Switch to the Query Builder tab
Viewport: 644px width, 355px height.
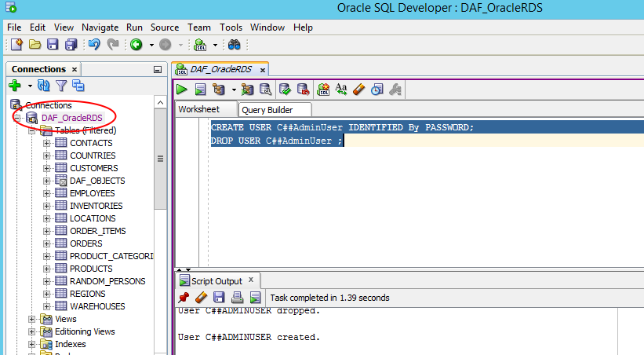[x=275, y=110]
